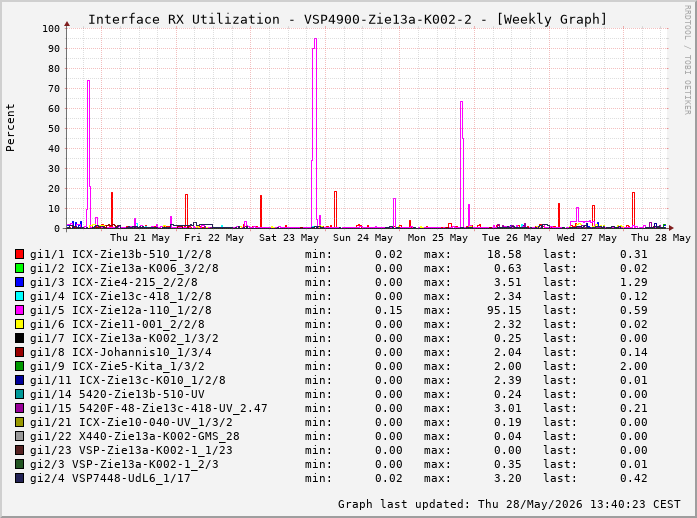Click the blue gi1/3 legend color swatch
697x518 pixels.
pyautogui.click(x=19, y=282)
